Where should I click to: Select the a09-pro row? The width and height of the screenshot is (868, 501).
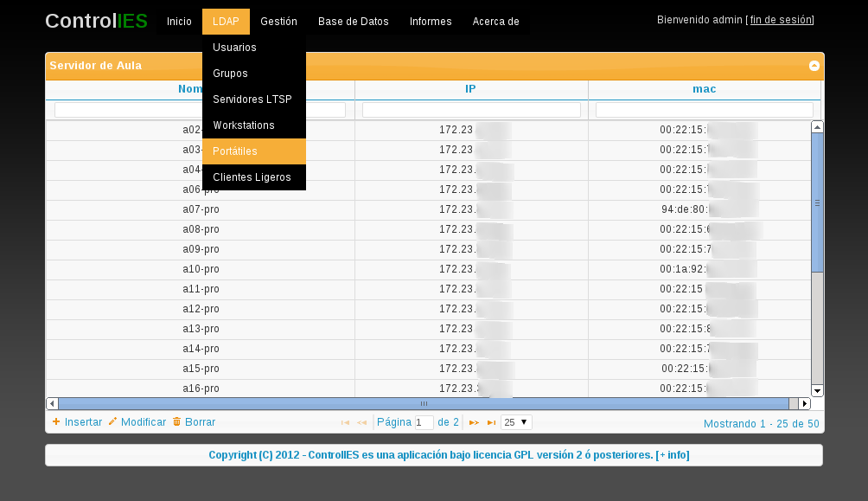pyautogui.click(x=428, y=249)
